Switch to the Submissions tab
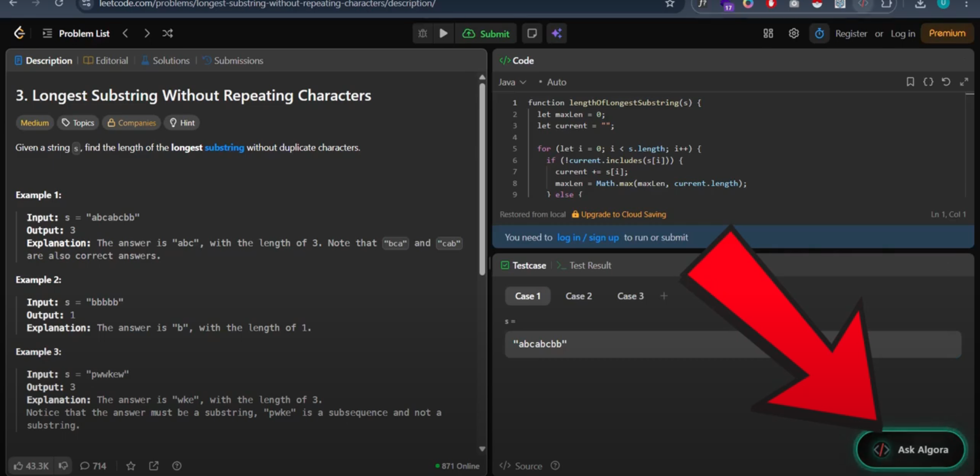 coord(233,60)
